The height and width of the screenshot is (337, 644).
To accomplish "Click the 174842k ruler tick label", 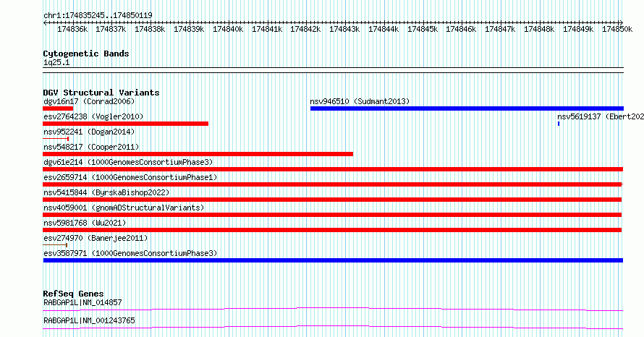I will coord(305,29).
